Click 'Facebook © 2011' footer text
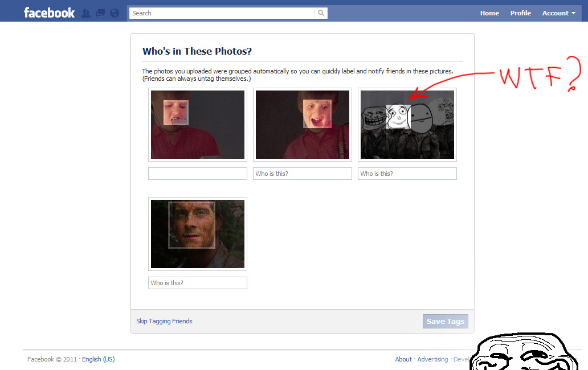 tap(52, 359)
